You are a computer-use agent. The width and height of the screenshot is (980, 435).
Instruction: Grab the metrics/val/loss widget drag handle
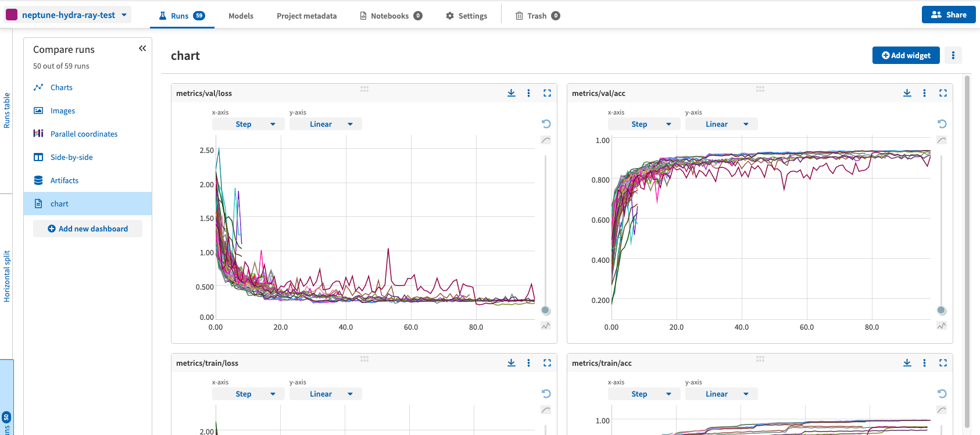(x=364, y=89)
